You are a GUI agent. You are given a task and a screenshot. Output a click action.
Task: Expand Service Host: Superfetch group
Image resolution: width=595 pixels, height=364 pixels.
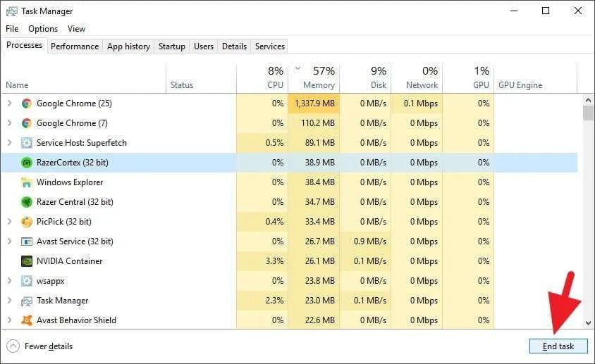10,142
